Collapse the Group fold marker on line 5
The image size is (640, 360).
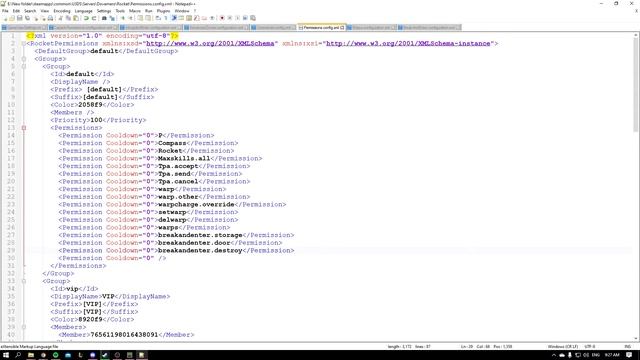coord(24,66)
